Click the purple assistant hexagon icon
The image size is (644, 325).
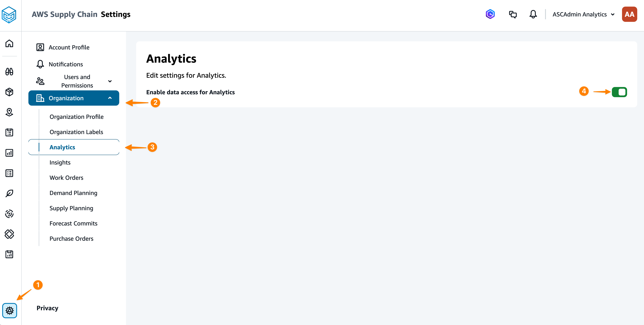tap(490, 14)
